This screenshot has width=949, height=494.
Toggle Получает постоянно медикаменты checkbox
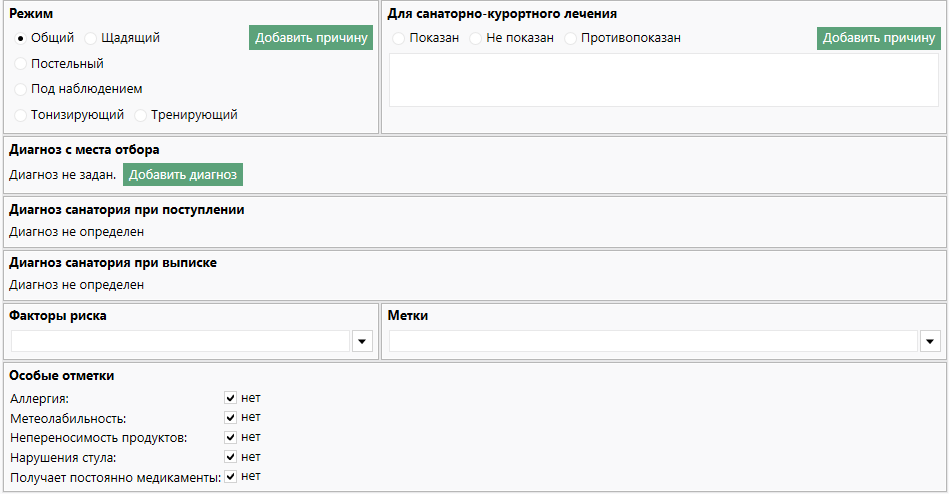(231, 477)
